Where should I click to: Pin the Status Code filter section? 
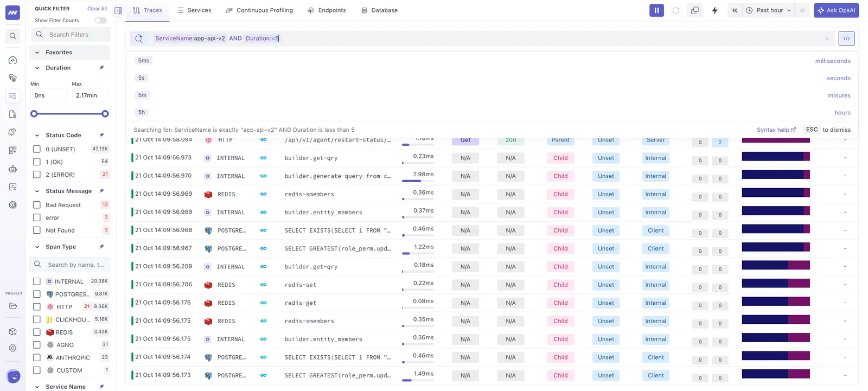(x=101, y=135)
